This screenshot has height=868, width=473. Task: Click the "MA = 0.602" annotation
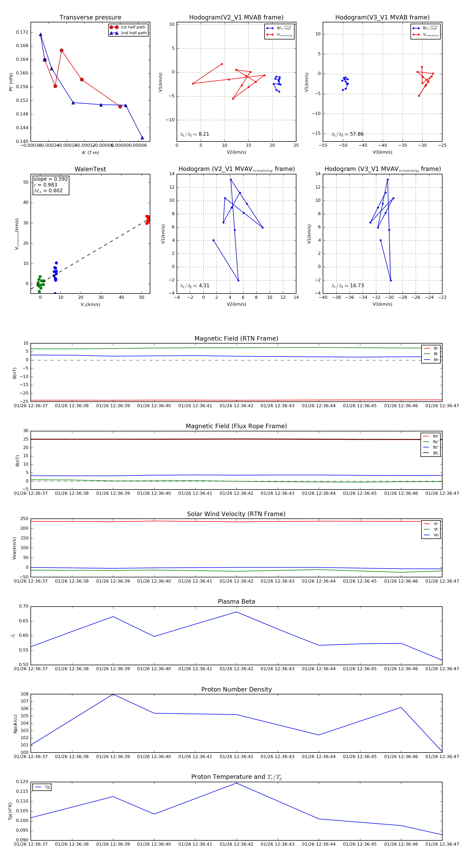[48, 191]
